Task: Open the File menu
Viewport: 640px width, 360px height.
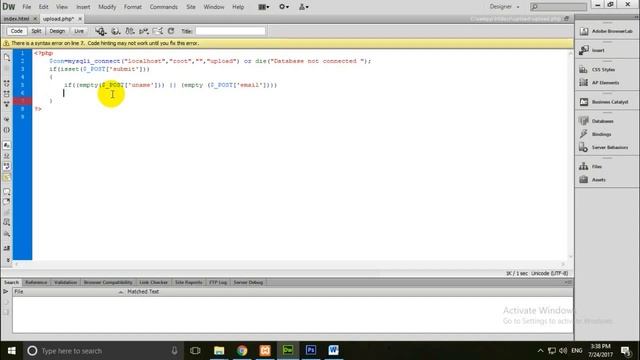Action: coord(27,7)
